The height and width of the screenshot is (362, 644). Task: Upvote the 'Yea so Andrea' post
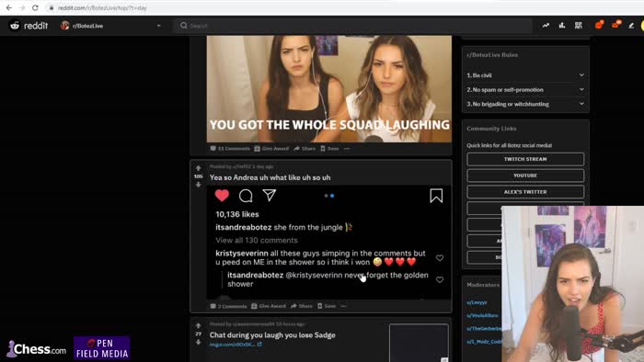199,168
